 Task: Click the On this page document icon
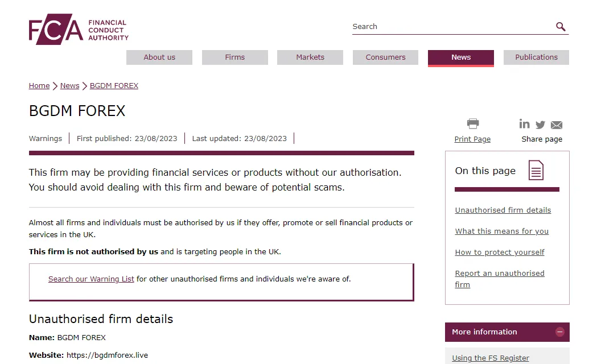536,170
